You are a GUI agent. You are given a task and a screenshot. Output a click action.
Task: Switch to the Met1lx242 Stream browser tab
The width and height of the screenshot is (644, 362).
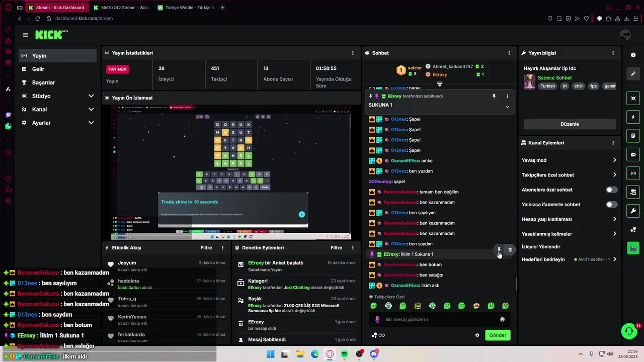(121, 8)
